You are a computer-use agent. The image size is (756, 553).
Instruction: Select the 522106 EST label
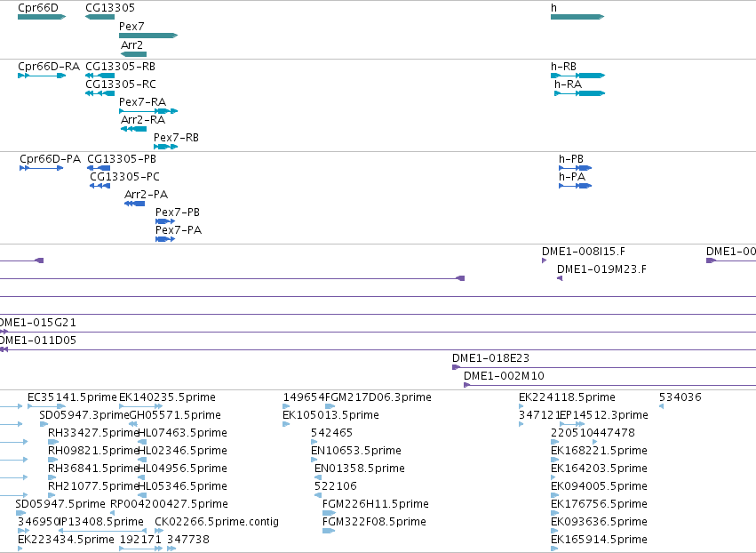point(336,486)
